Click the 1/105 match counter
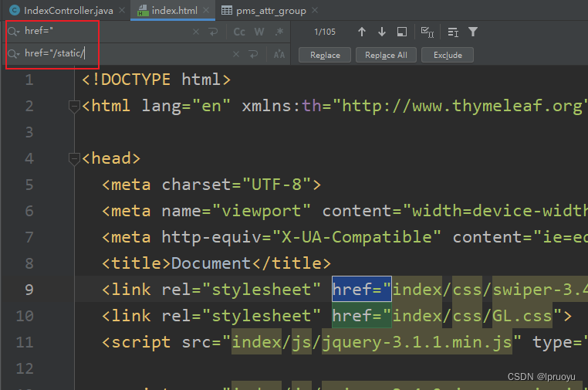This screenshot has height=390, width=588. coord(325,32)
